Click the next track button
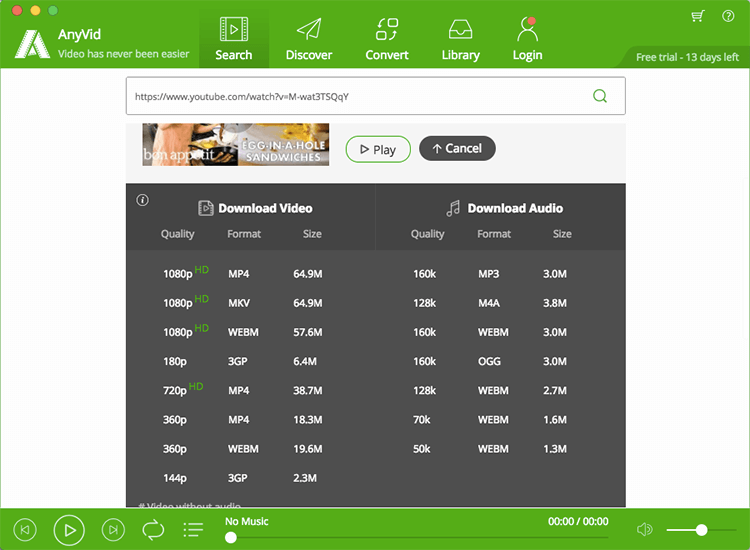The height and width of the screenshot is (550, 750). [x=113, y=530]
